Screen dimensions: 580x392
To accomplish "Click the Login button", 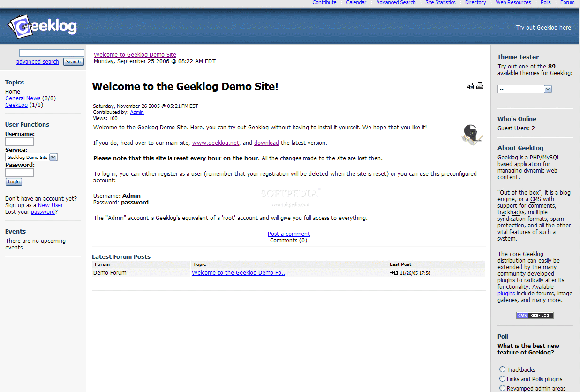I will pos(14,182).
